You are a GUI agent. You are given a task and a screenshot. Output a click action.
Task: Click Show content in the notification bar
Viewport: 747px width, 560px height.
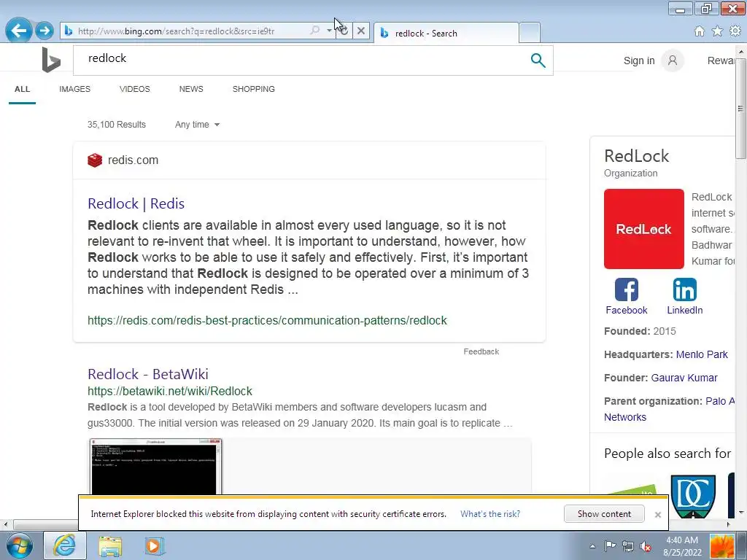tap(604, 514)
